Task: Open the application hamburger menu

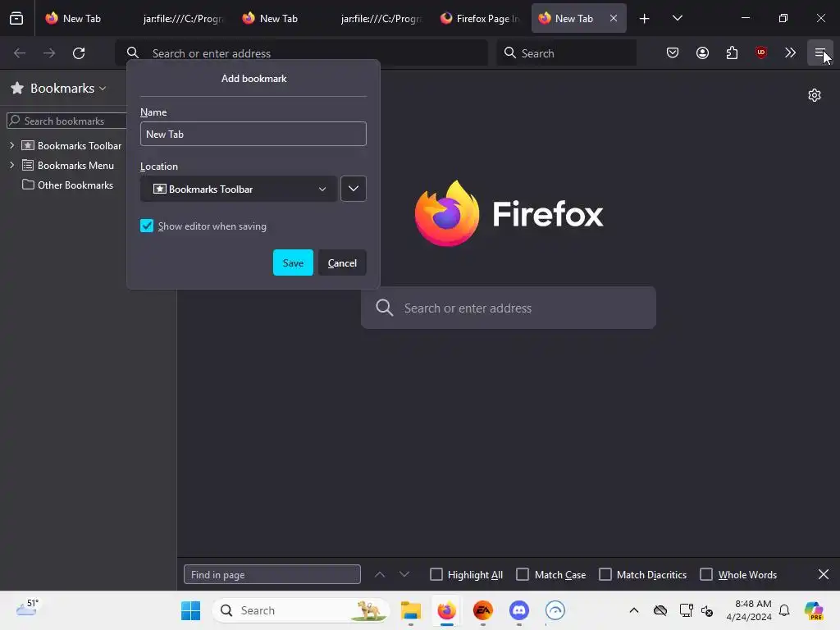Action: [x=819, y=52]
